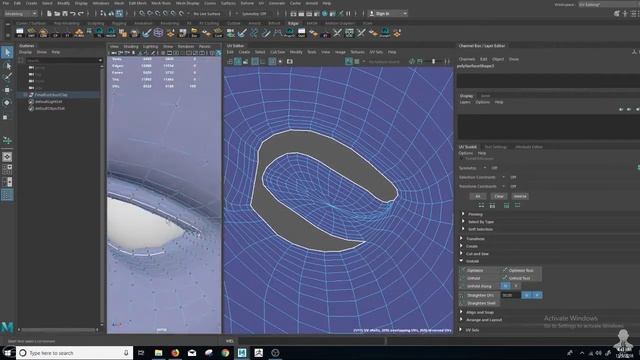Click the green UV selection mode icon in Toolkit
Screen dimensions: 640x360
point(507,205)
